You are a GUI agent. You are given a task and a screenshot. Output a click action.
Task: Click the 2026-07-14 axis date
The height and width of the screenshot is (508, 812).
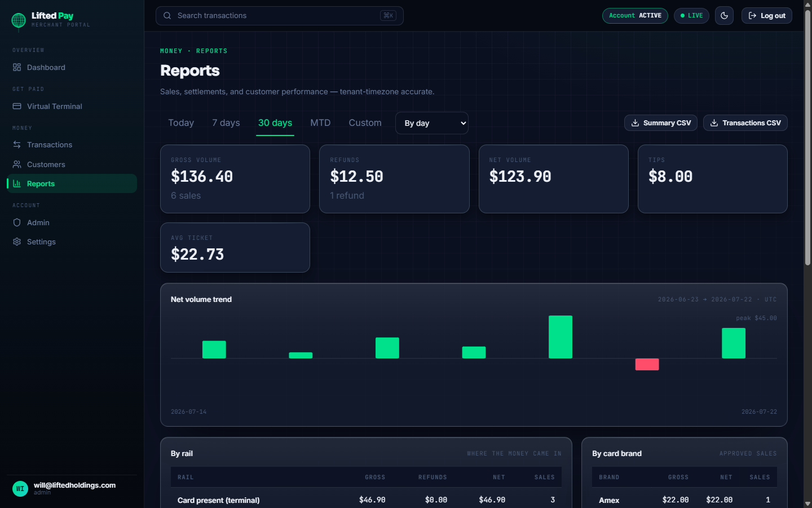click(x=189, y=412)
